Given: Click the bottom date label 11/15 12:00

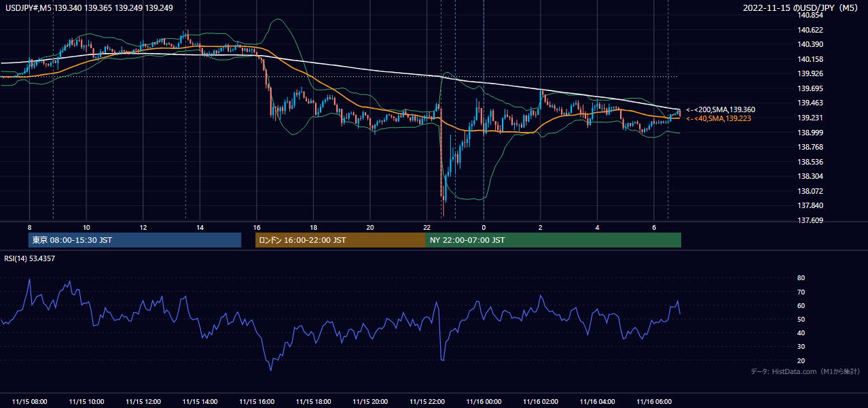Looking at the screenshot, I should [x=143, y=402].
